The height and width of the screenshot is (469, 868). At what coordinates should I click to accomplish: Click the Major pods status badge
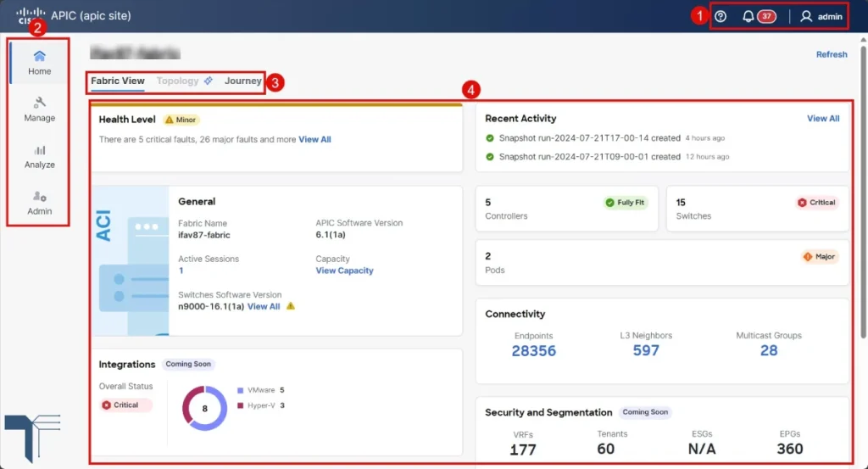pos(820,256)
